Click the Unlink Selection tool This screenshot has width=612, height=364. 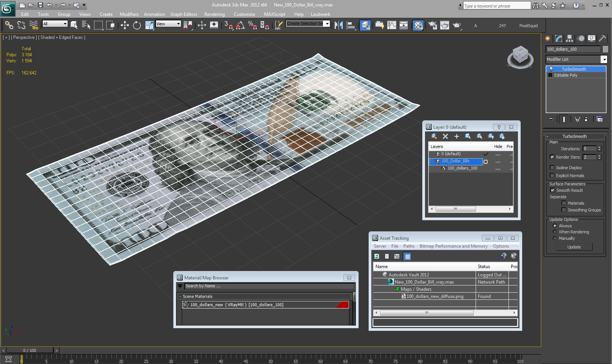pos(21,25)
